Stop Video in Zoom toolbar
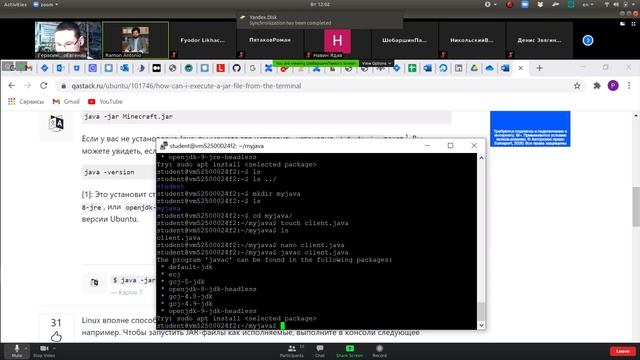The height and width of the screenshot is (360, 640). [x=44, y=351]
